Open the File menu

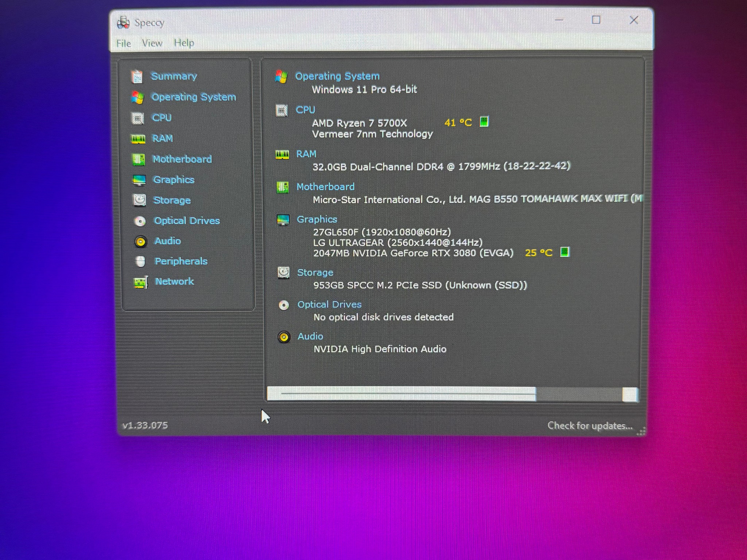124,43
